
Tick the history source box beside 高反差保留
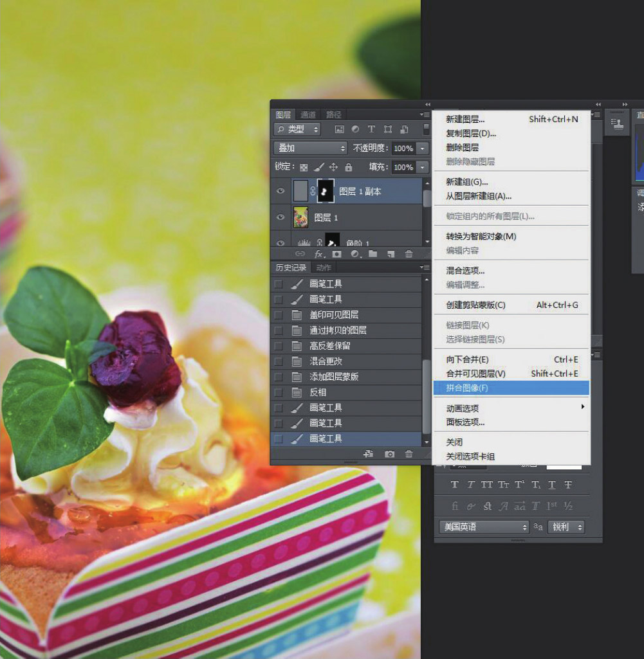(278, 346)
